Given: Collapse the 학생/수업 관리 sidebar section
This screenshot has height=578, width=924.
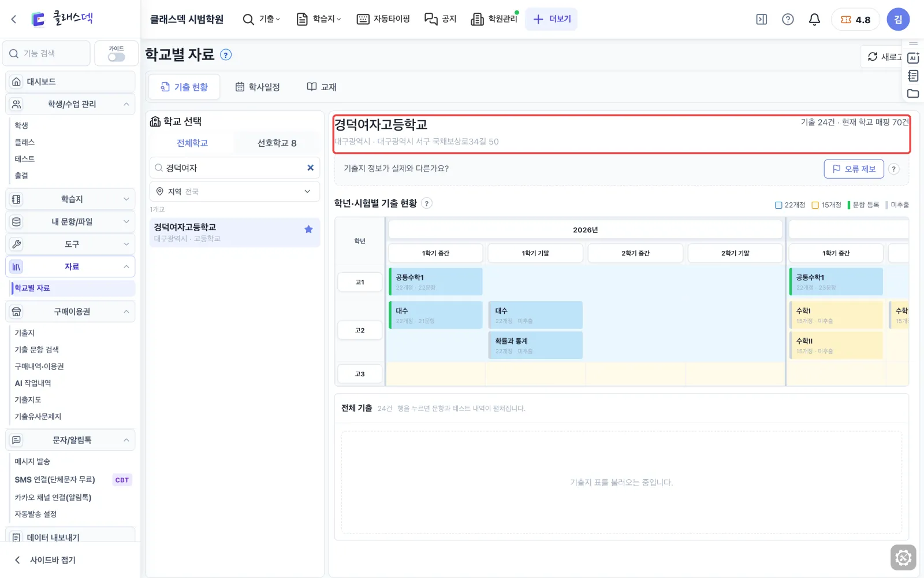Looking at the screenshot, I should coord(70,104).
